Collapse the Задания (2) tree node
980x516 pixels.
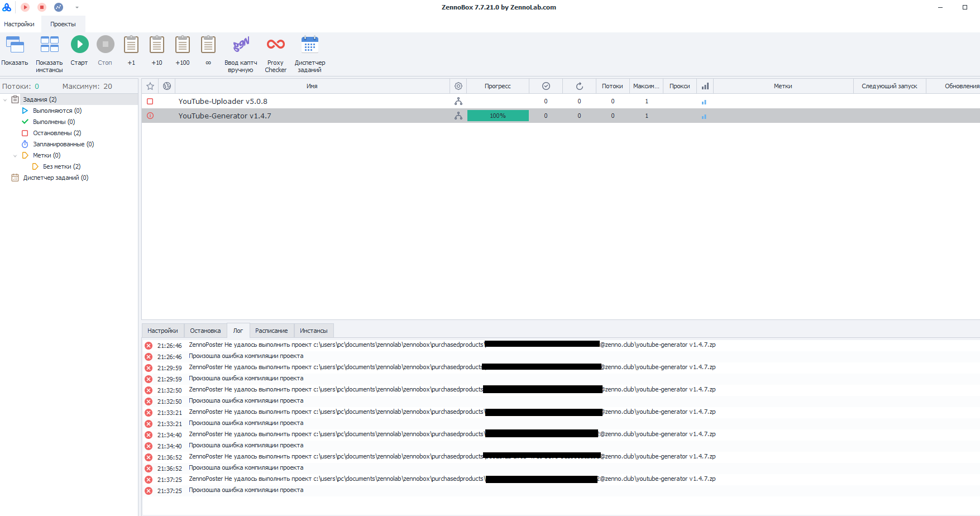click(x=5, y=100)
